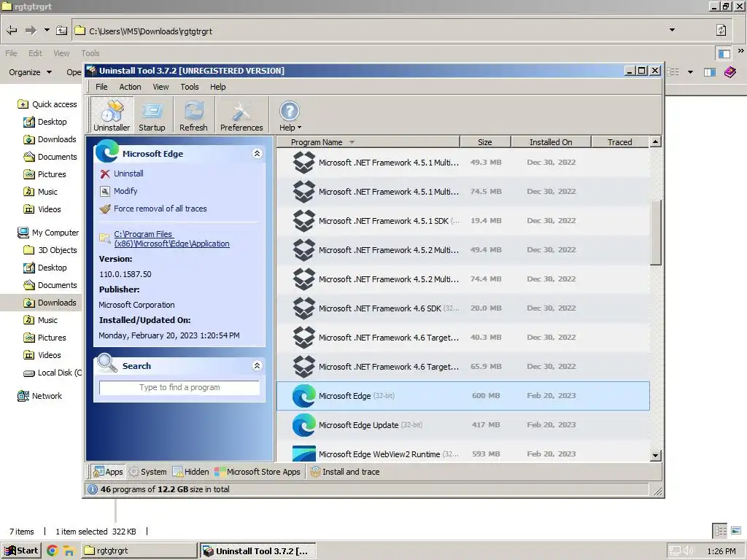The height and width of the screenshot is (560, 747).
Task: Select the Microsoft Edge Update icon
Action: [x=304, y=425]
